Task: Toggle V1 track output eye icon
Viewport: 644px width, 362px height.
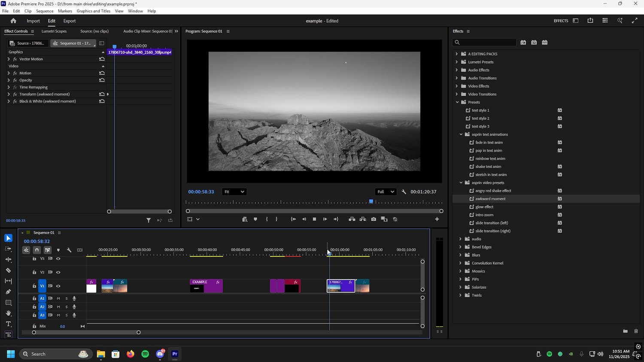Action: 58,286
